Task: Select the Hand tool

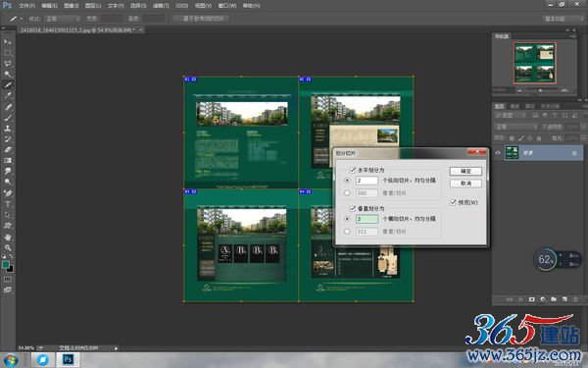Action: (8, 237)
